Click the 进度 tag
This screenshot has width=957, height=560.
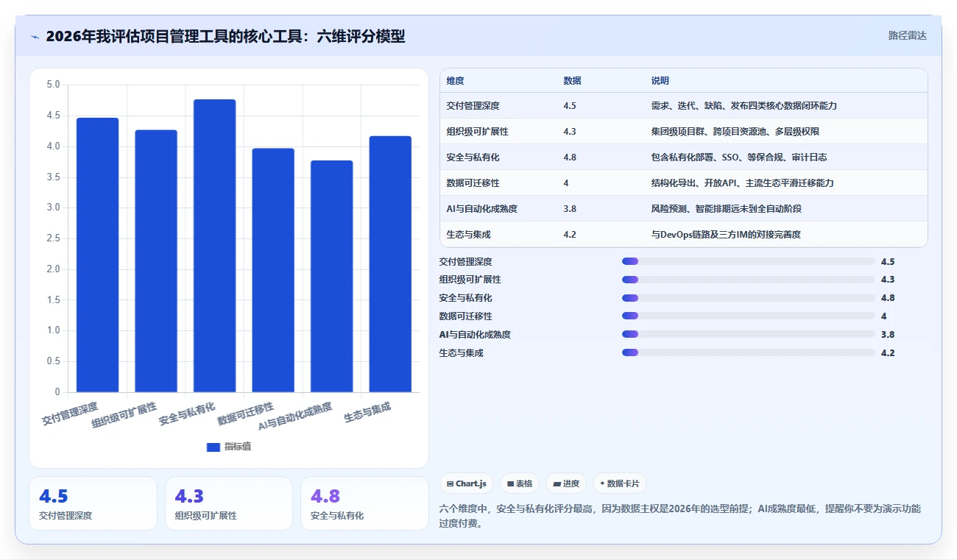(x=566, y=483)
